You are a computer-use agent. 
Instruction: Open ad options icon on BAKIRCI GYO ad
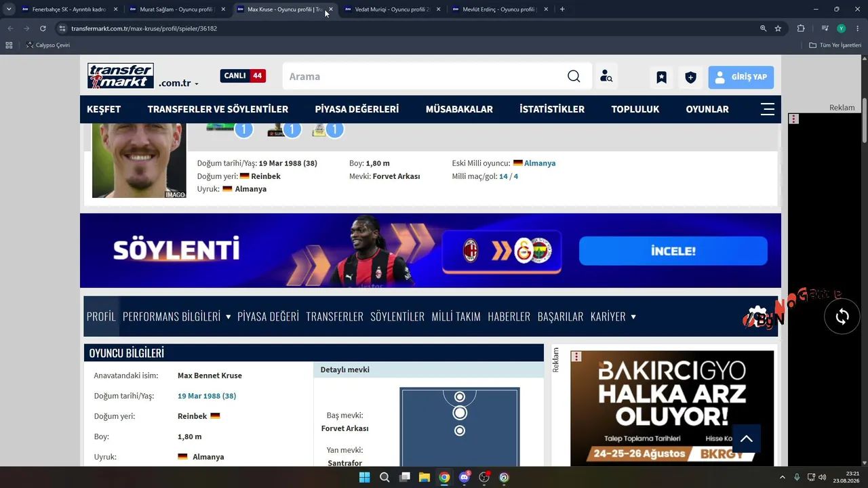click(x=576, y=357)
